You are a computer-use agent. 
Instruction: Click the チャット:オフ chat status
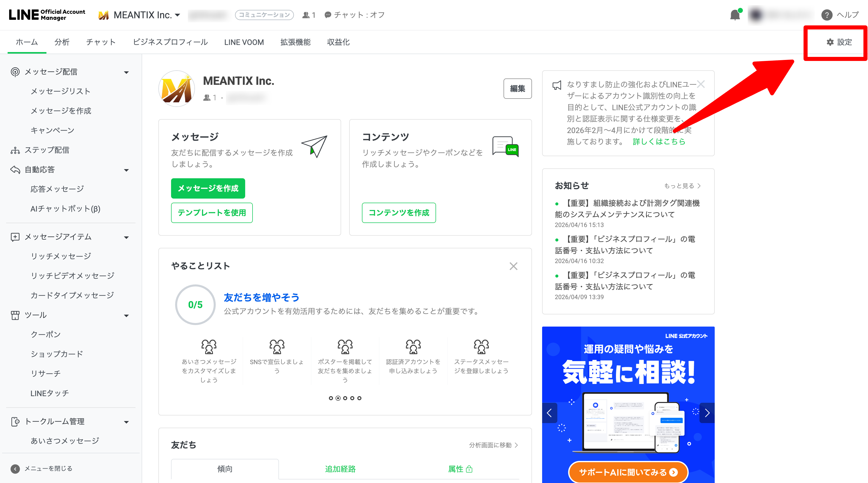(x=355, y=15)
